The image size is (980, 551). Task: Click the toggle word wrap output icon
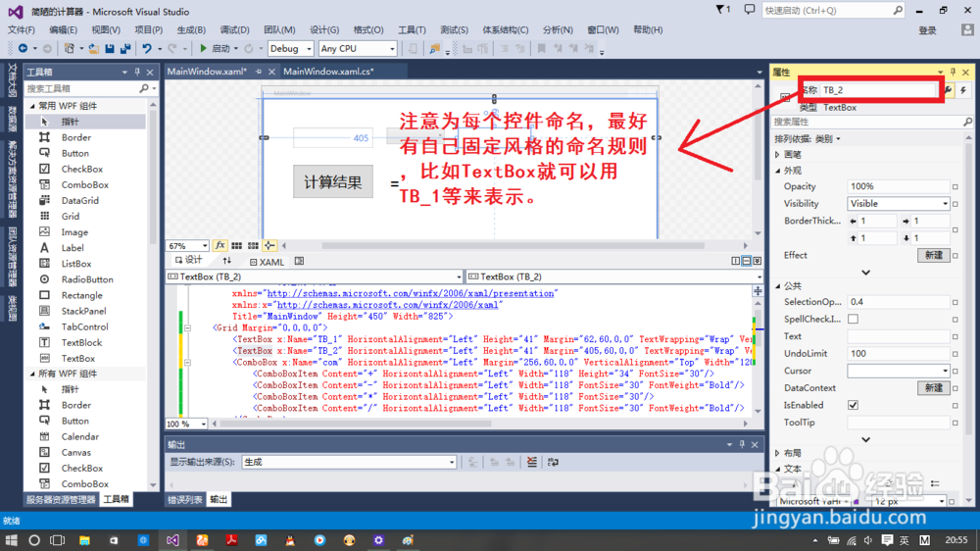(x=553, y=462)
